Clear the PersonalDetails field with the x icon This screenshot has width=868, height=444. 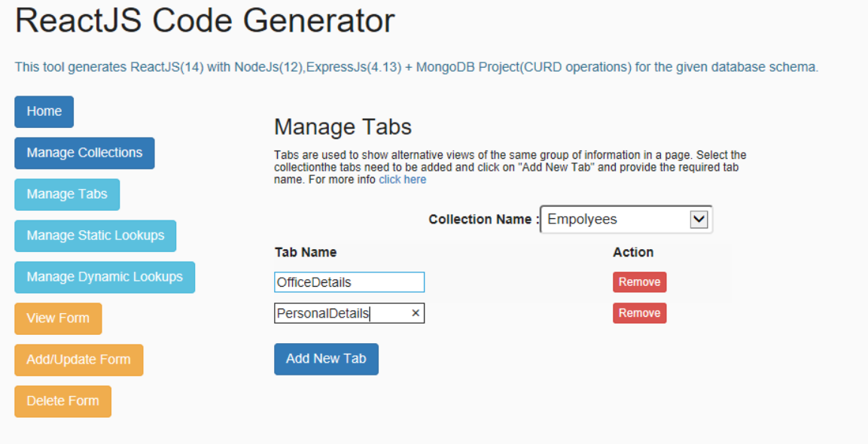(416, 313)
